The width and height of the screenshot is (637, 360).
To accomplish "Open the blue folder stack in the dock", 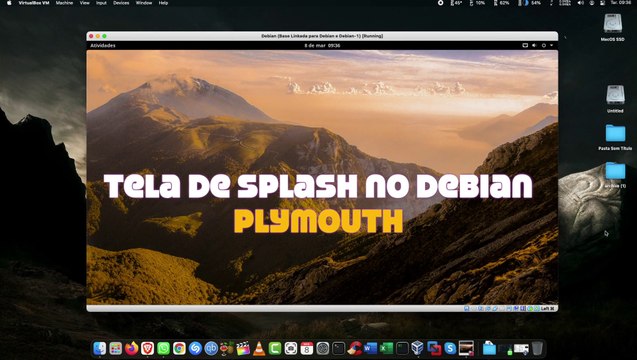I will click(x=489, y=348).
